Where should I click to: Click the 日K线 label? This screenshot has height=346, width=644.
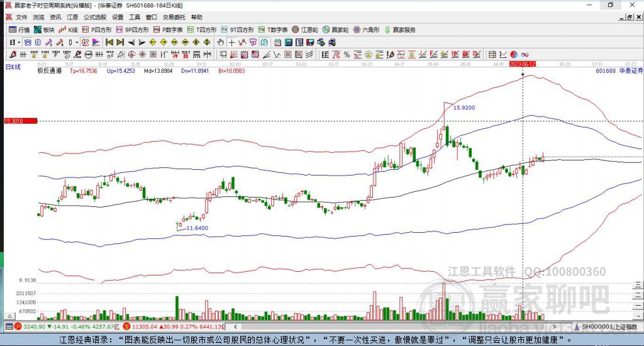pos(13,67)
